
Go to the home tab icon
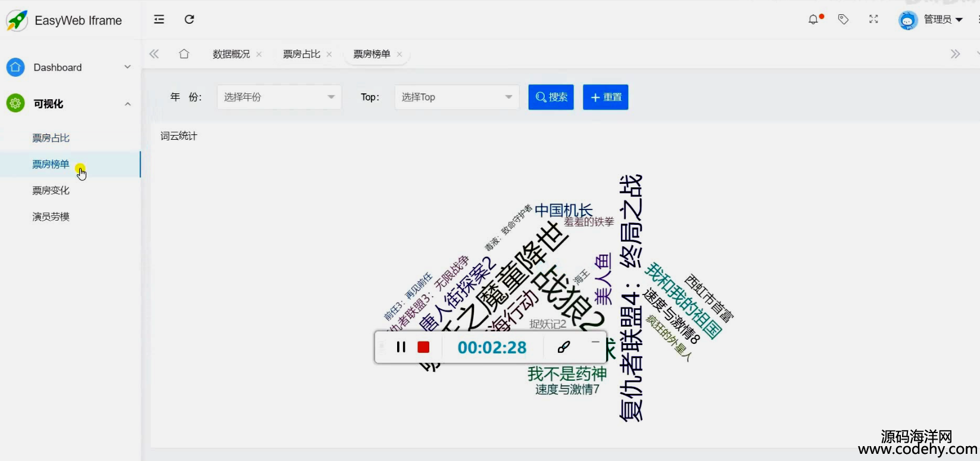pyautogui.click(x=184, y=54)
